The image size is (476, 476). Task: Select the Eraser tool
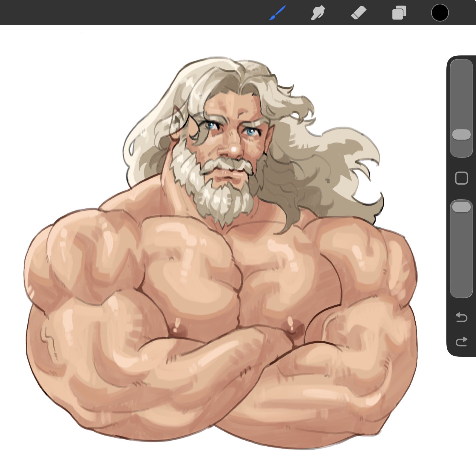tap(359, 13)
